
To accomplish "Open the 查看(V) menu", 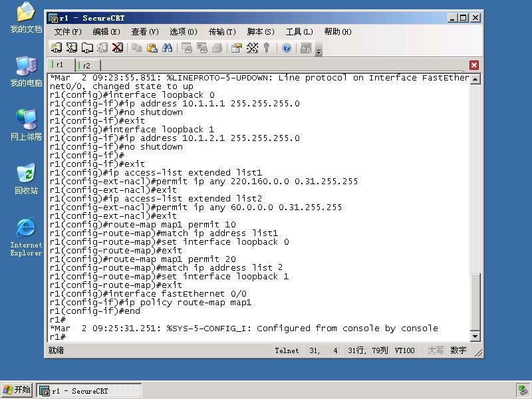I will click(145, 32).
